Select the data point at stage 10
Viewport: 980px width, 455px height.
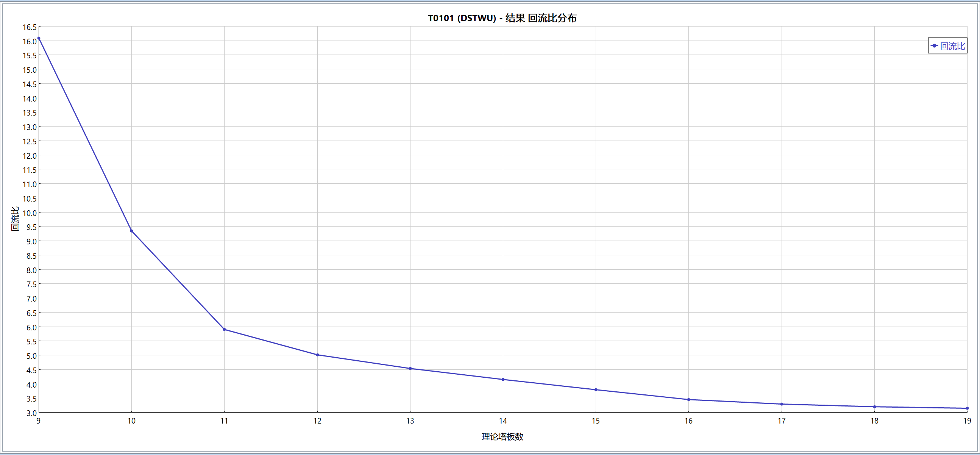click(x=132, y=231)
